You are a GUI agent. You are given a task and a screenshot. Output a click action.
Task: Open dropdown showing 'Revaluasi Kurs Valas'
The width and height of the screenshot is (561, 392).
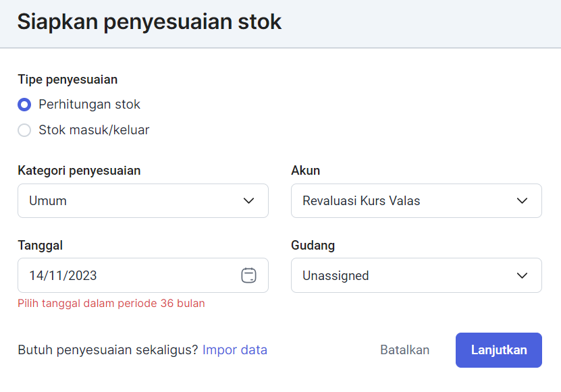(417, 200)
